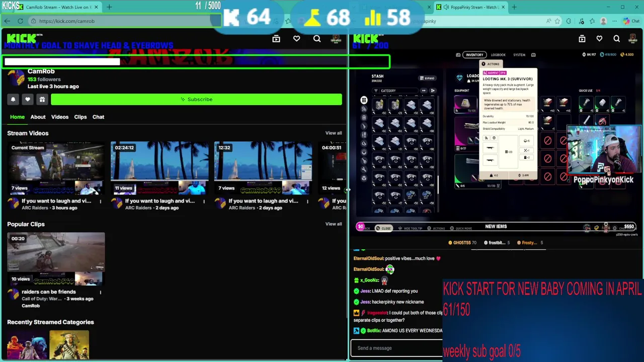Open a new tab in the CamRob browser window

109,7
